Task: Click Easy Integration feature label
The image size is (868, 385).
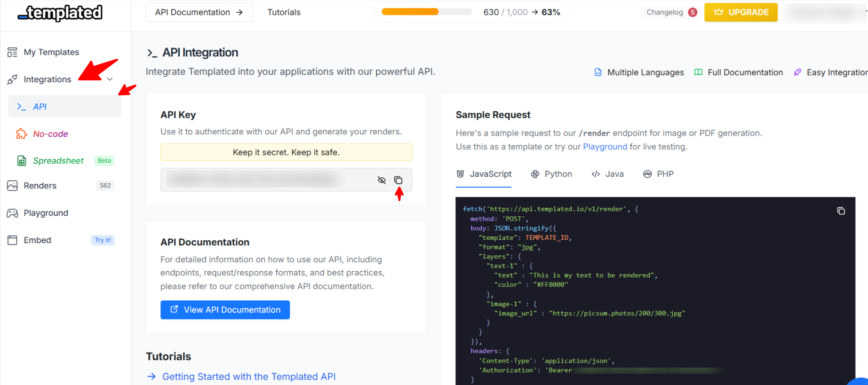Action: click(837, 72)
